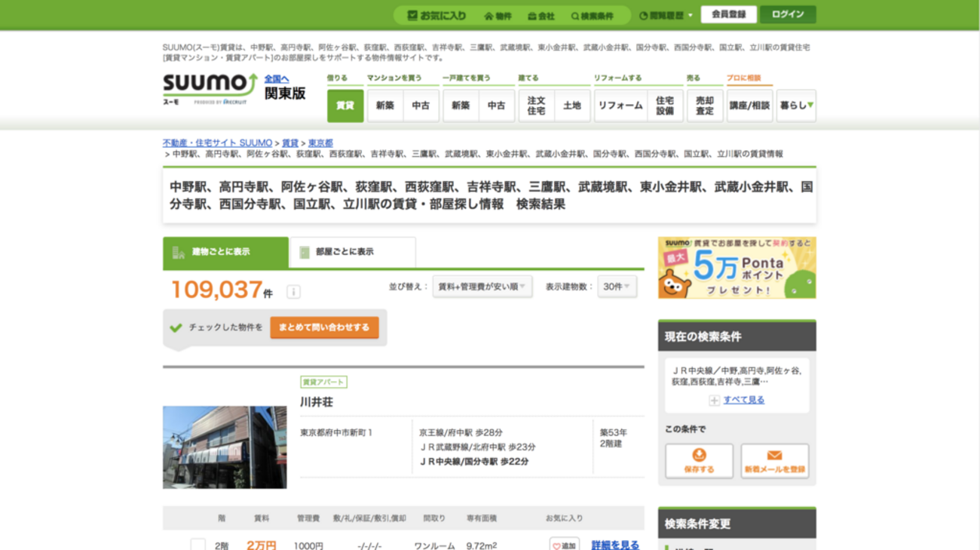Open 新築 under 一戸建てを買う
The width and height of the screenshot is (980, 550).
point(461,106)
